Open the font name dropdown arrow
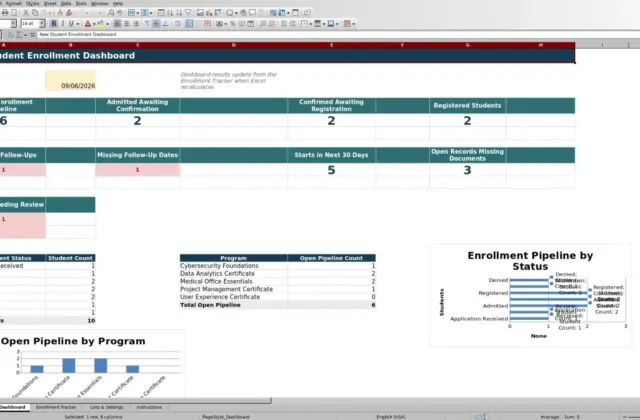 (13, 24)
